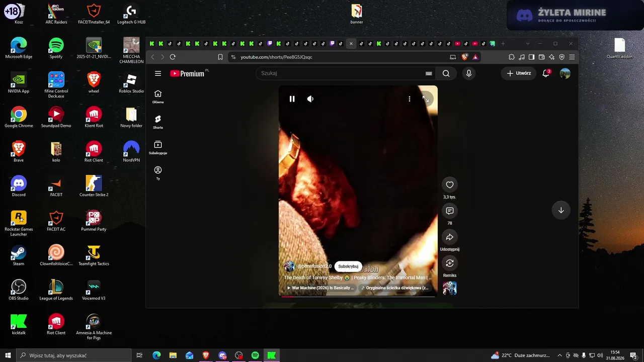
Task: Go back in the Brave browser
Action: pos(153,57)
